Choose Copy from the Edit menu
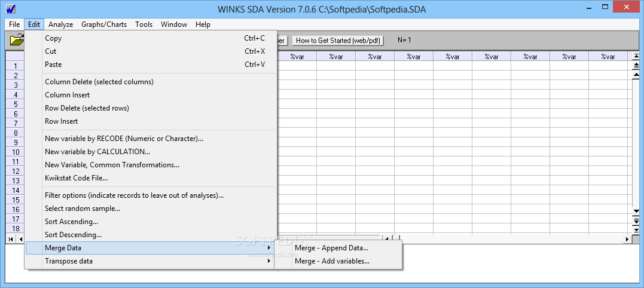The width and height of the screenshot is (644, 288). pos(151,38)
